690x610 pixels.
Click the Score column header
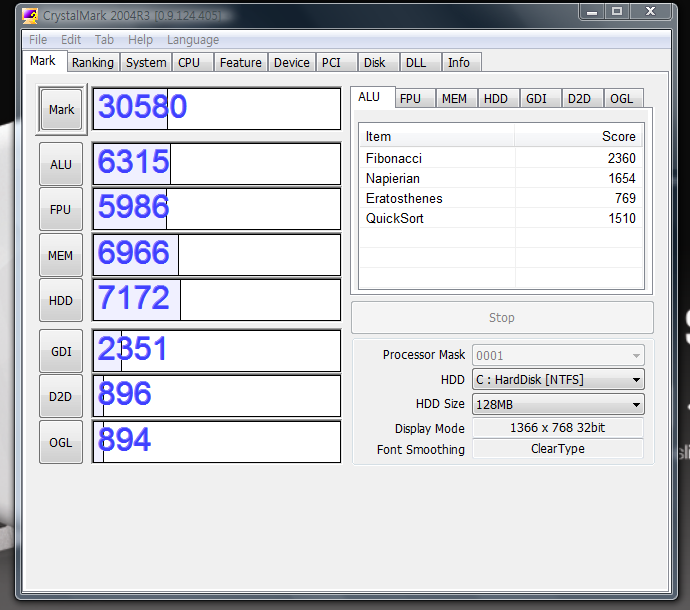pos(579,136)
